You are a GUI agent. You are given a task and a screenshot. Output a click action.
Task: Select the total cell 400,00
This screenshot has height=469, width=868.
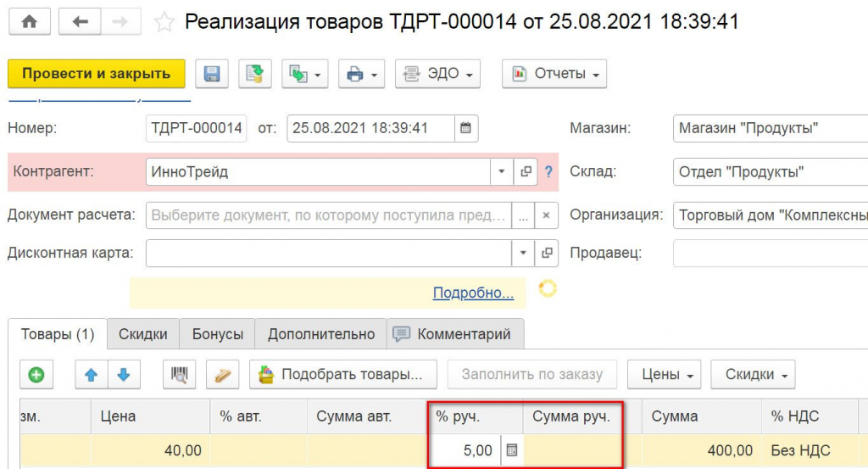(x=701, y=450)
